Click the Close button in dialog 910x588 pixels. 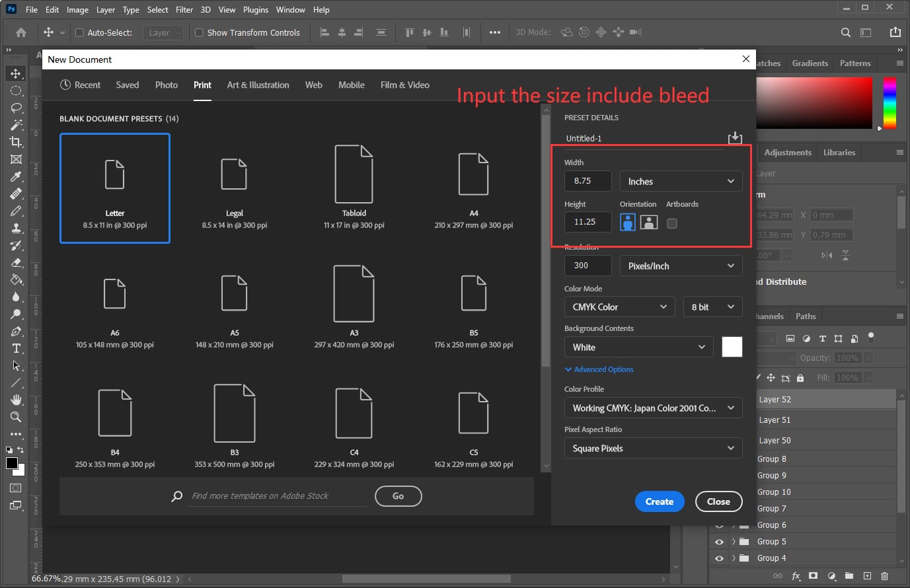tap(718, 501)
